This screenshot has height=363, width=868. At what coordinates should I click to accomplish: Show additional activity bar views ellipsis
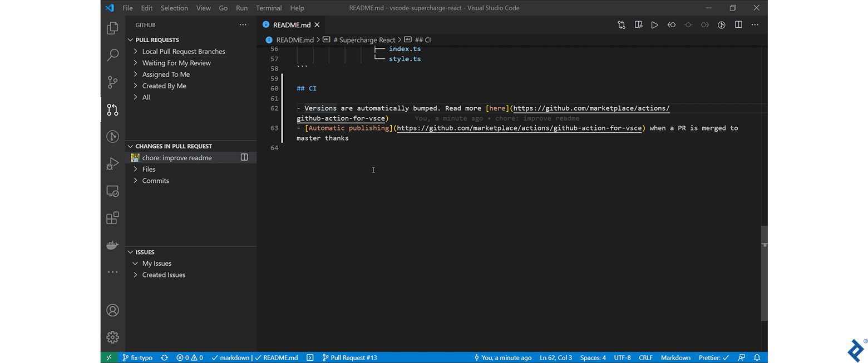coord(112,272)
